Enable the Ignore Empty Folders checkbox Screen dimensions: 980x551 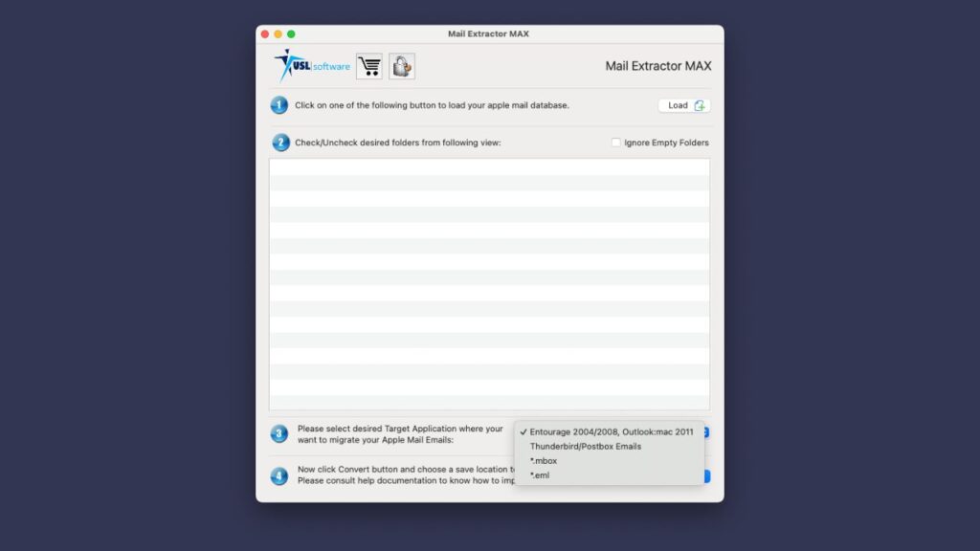(617, 142)
